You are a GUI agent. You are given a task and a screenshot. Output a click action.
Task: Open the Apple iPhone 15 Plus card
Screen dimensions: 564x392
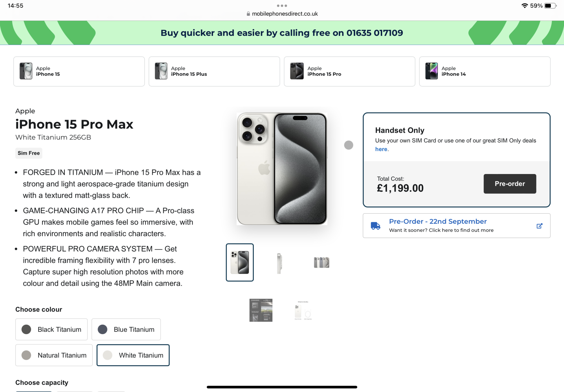[214, 71]
